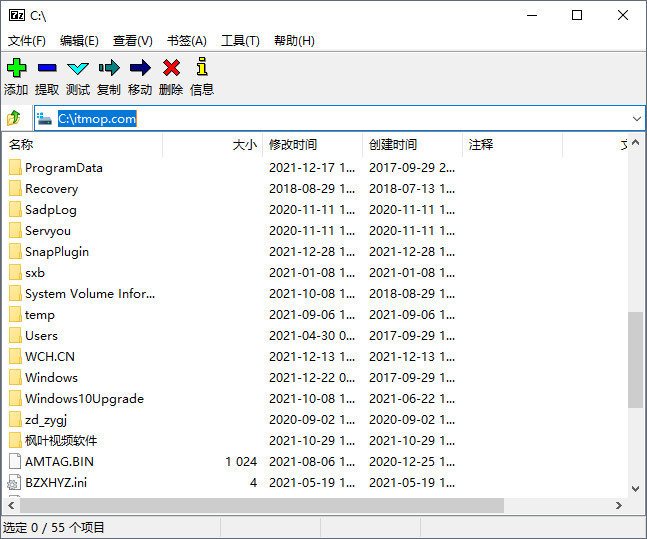Image resolution: width=647 pixels, height=539 pixels.
Task: Select the ProgramData folder icon
Action: (15, 168)
